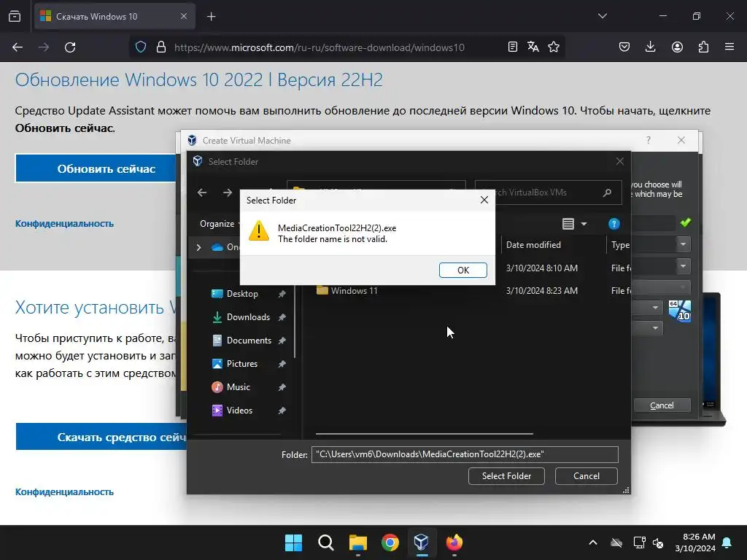
Task: Click the horizontal scrollbar in file list
Action: coord(424,434)
